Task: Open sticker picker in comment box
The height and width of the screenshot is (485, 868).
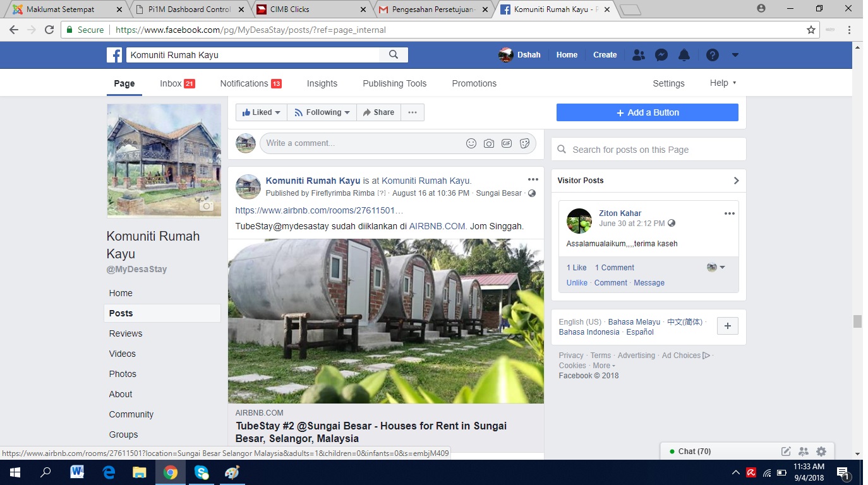Action: [524, 143]
